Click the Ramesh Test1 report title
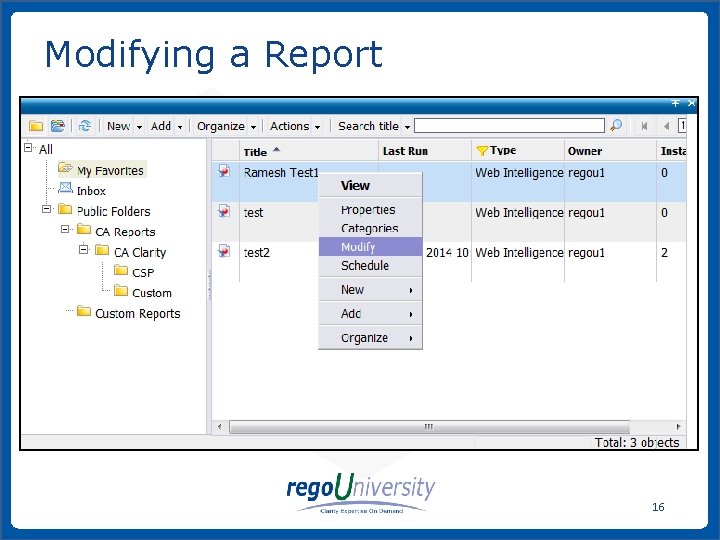The width and height of the screenshot is (720, 540). tap(281, 173)
